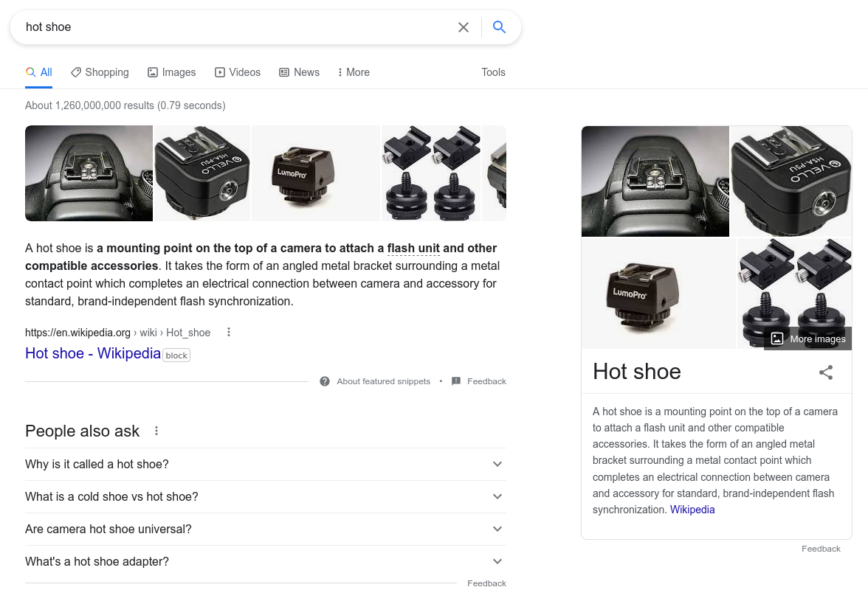Open the More search categories menu

(x=353, y=72)
